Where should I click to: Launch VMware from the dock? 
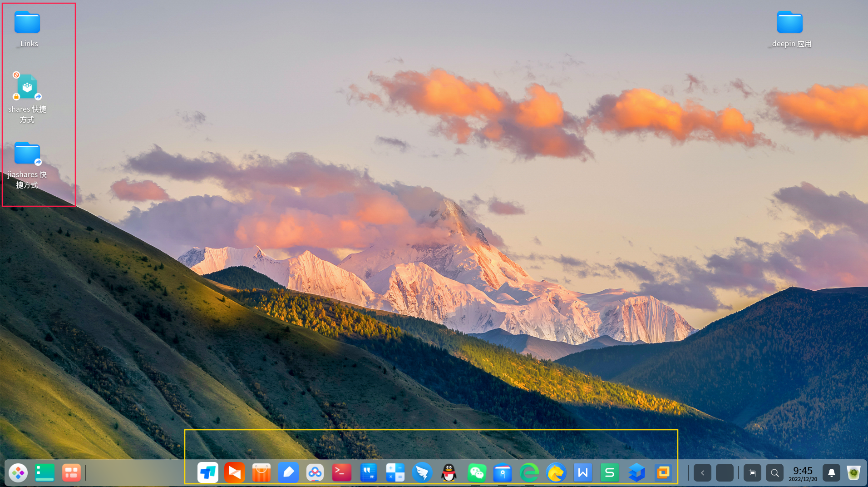(663, 473)
